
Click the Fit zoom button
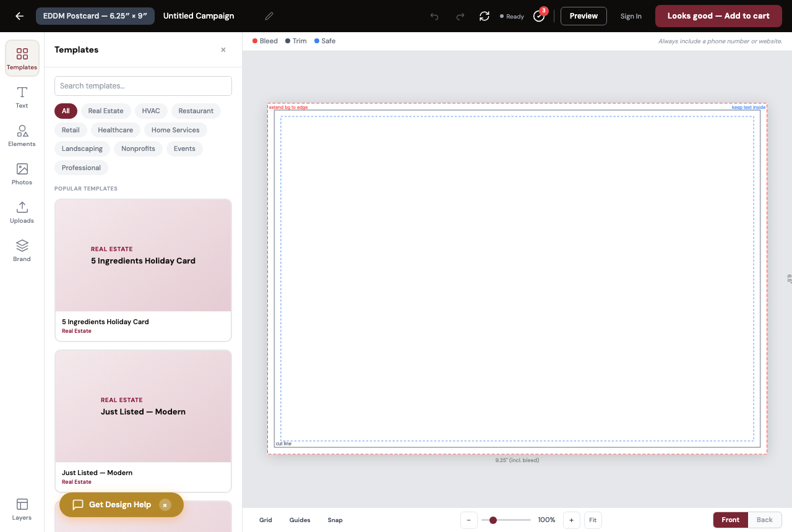tap(593, 520)
